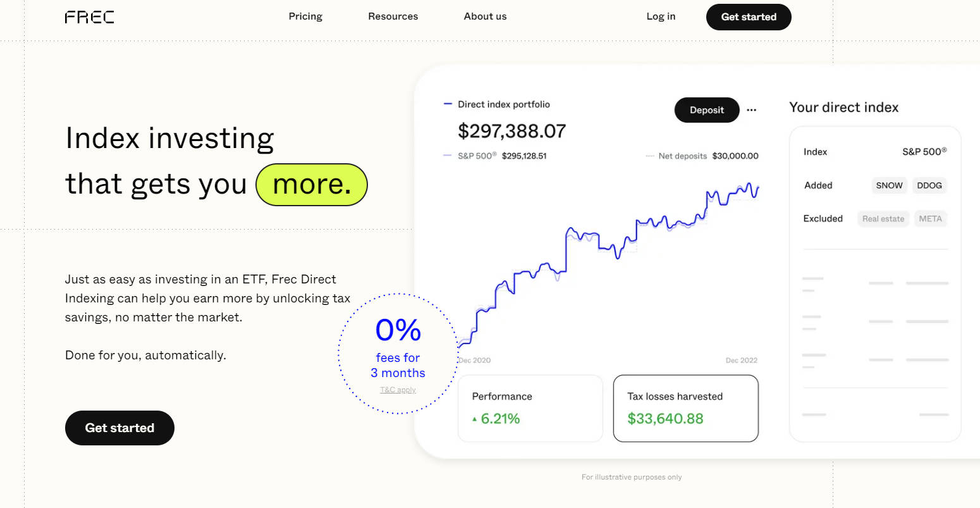Click the Performance card
The height and width of the screenshot is (508, 980).
tap(530, 408)
